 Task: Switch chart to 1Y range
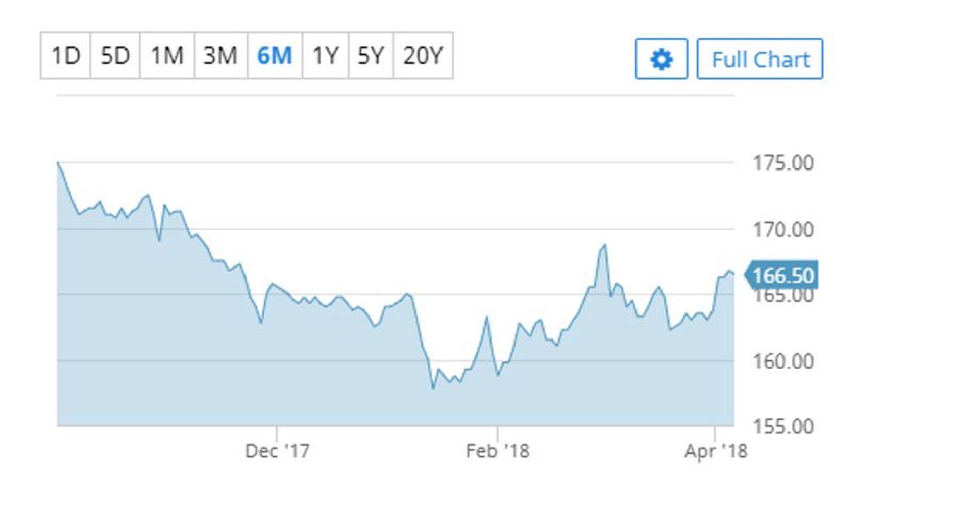pos(325,56)
